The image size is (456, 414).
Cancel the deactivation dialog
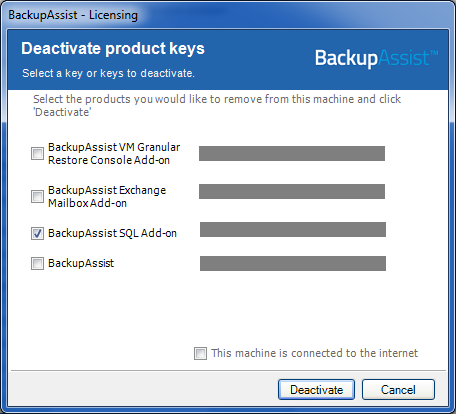[x=398, y=389]
